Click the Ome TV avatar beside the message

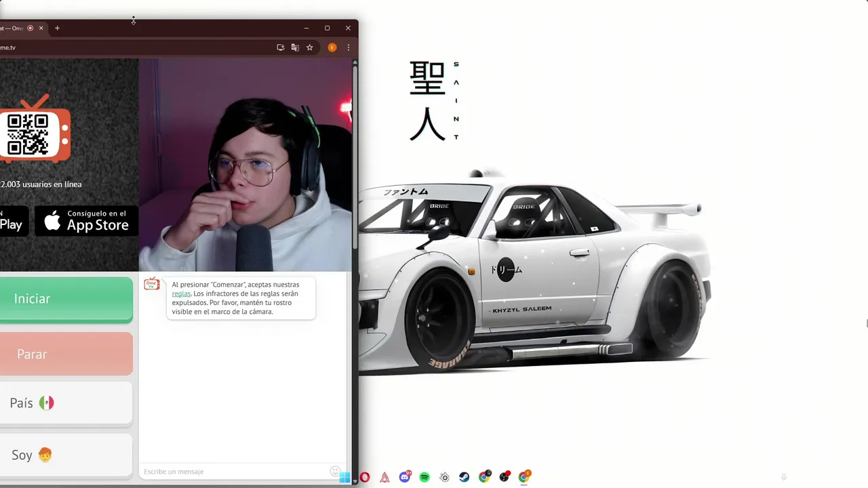pyautogui.click(x=151, y=284)
